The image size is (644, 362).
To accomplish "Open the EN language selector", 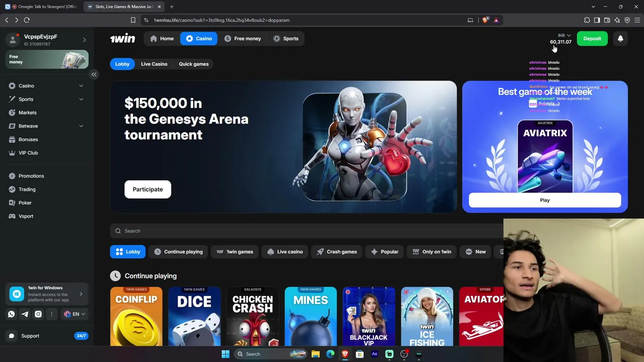I will click(75, 314).
